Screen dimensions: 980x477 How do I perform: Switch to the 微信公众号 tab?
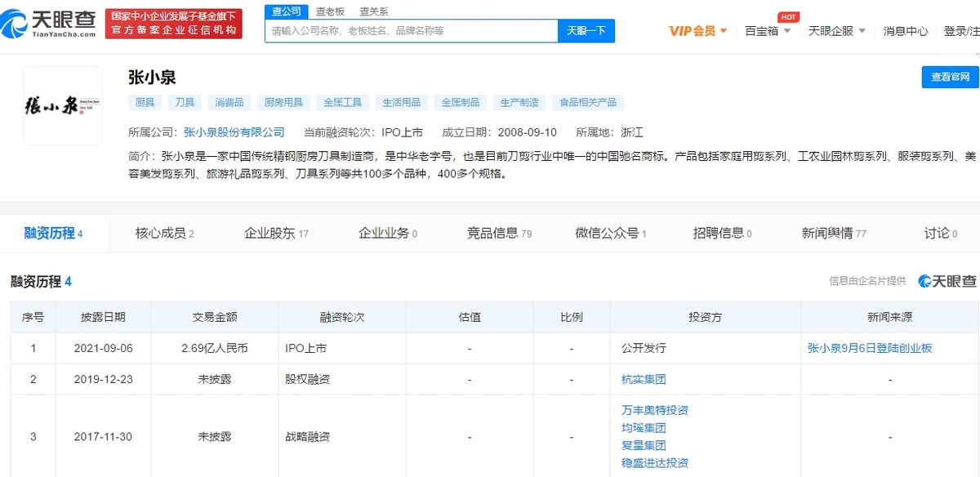point(610,234)
